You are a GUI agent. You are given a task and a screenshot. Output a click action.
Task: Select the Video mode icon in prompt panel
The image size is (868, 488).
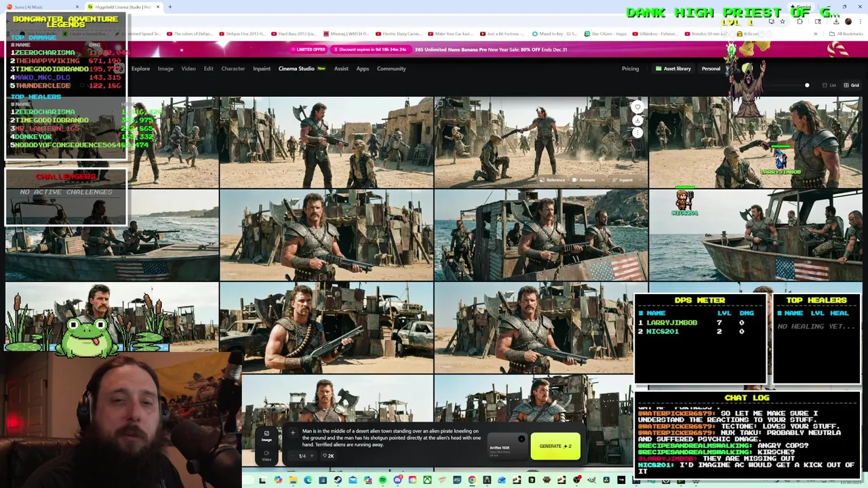(267, 455)
